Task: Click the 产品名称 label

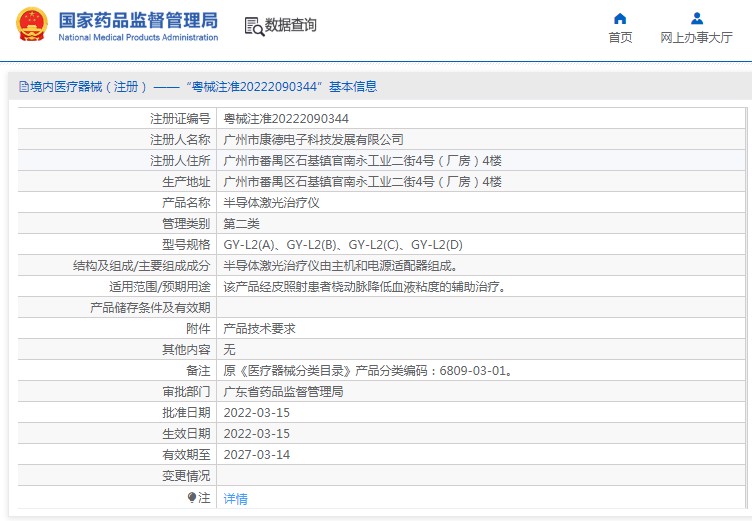Action: (x=186, y=203)
